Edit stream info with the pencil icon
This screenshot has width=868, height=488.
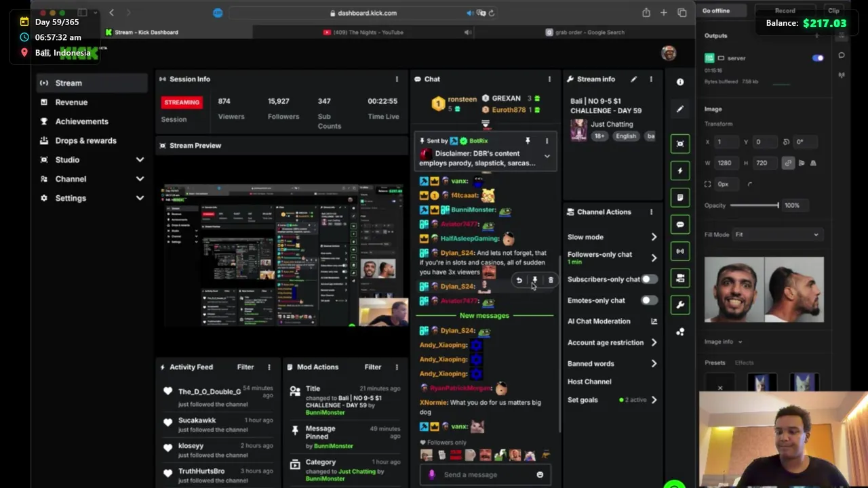(x=633, y=79)
